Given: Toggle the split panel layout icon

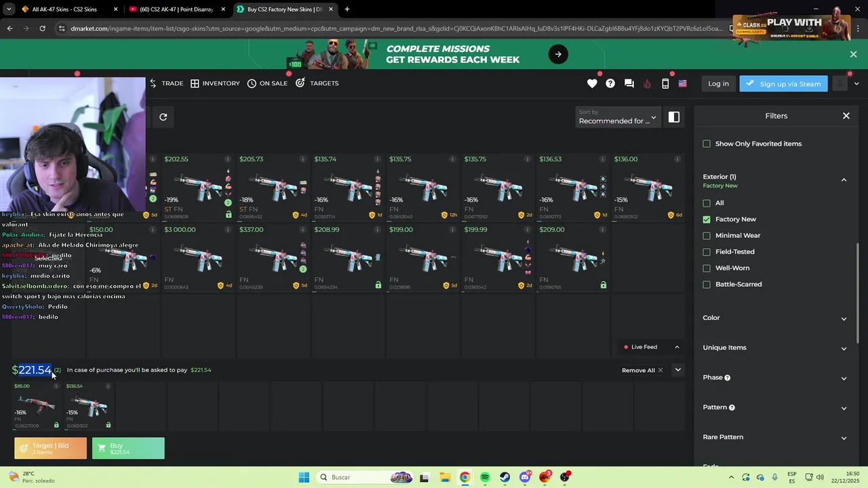Looking at the screenshot, I should 674,117.
